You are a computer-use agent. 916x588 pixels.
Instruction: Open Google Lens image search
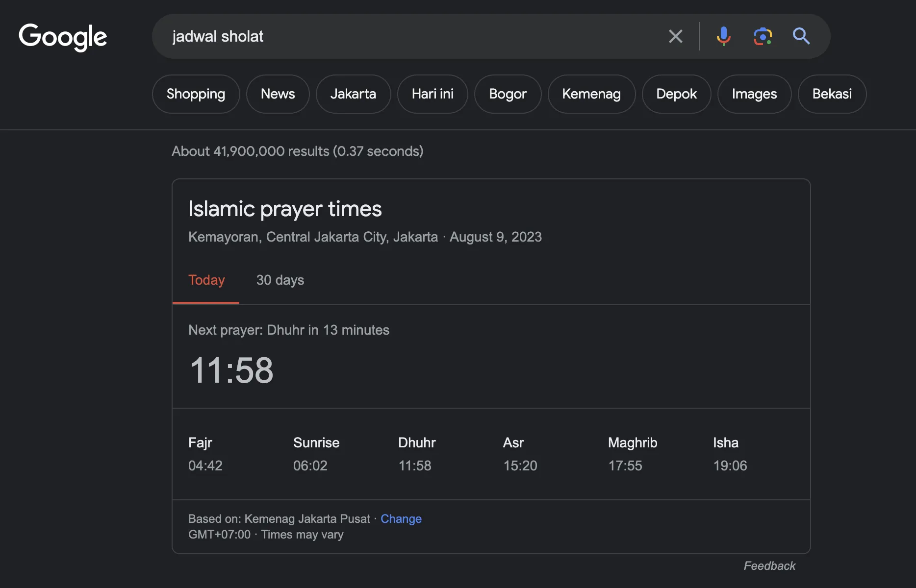763,36
